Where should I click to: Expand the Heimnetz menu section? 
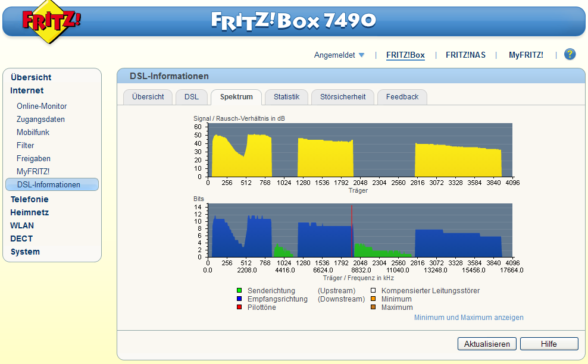29,212
